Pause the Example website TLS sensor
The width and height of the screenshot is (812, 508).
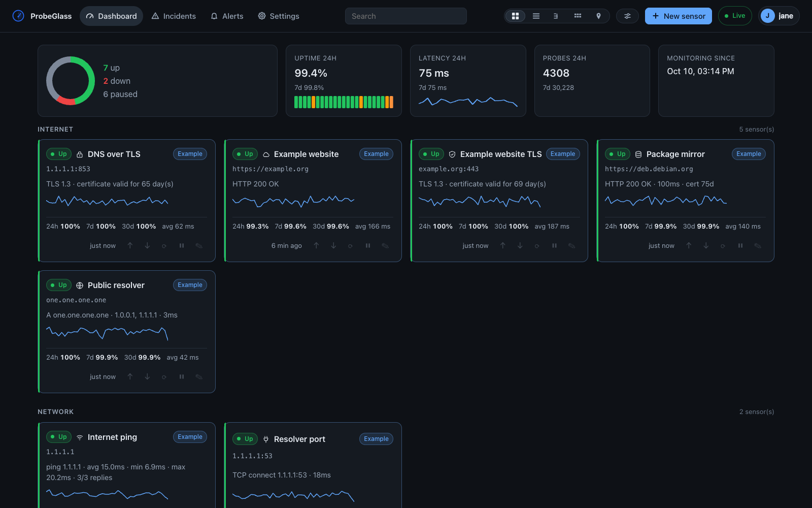(555, 246)
